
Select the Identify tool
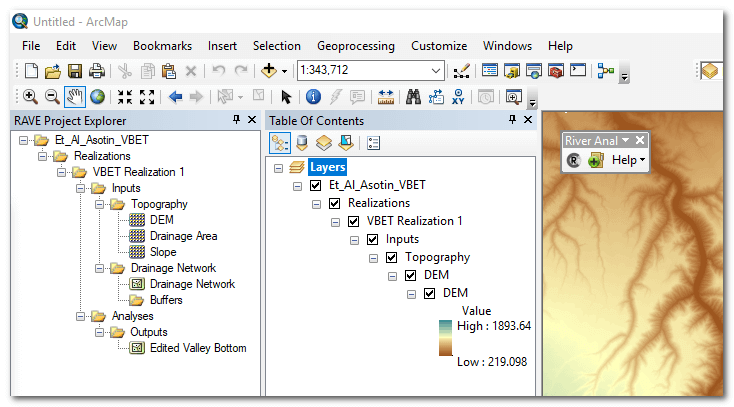312,97
